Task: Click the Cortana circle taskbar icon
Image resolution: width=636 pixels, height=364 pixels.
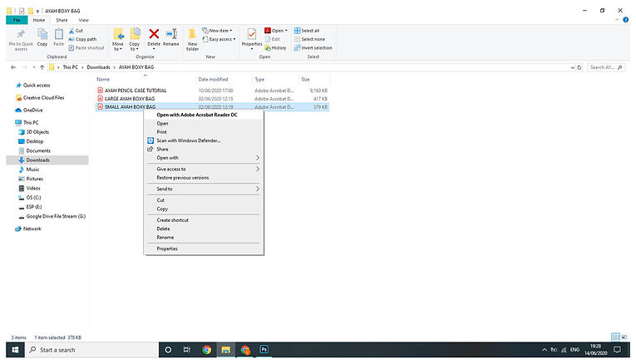Action: (168, 350)
